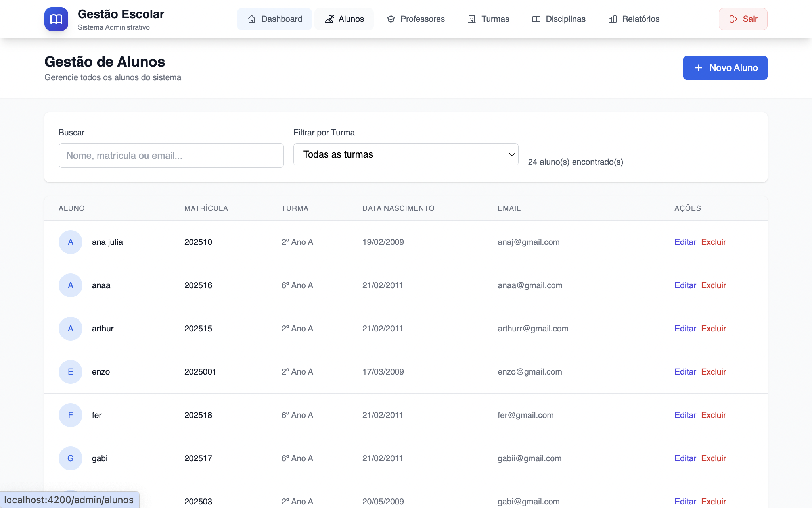Click the open book Disciplinas icon
Screen dimensions: 812x508
point(536,19)
